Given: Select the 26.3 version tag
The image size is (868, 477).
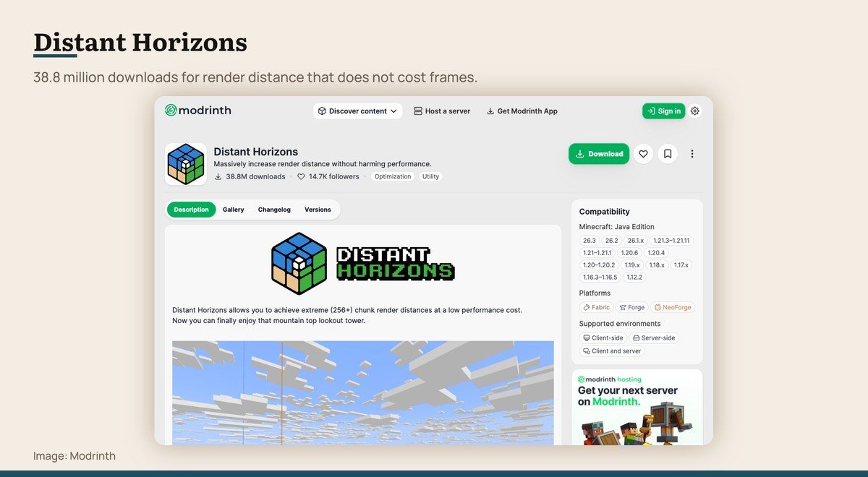Looking at the screenshot, I should 589,241.
